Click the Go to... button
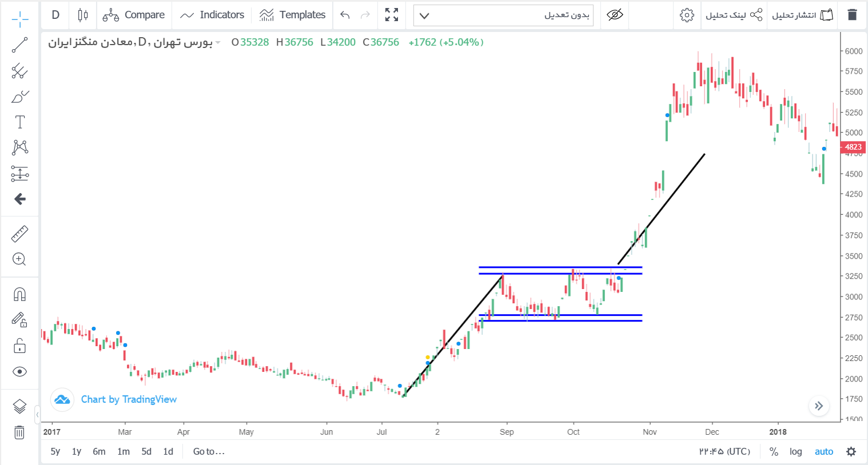Screen dimensions: 868x465 209,451
